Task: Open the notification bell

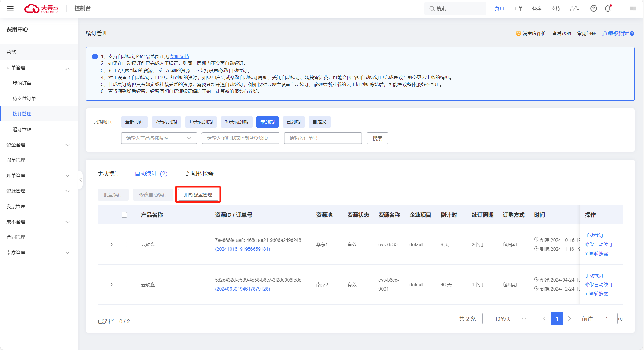Action: 608,9
